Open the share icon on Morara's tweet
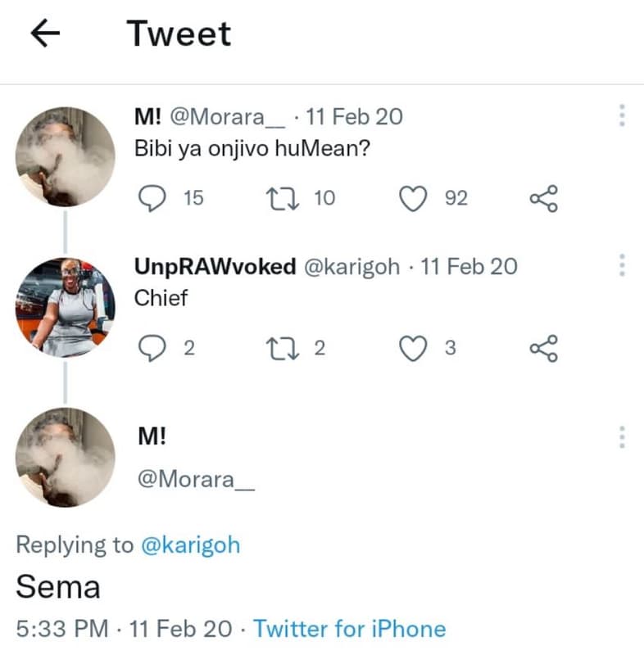This screenshot has height=655, width=644. (543, 197)
